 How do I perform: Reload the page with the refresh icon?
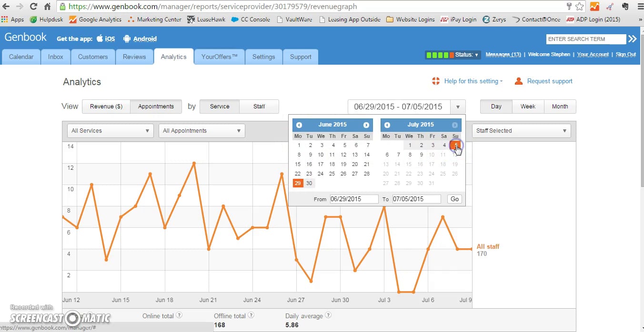click(x=33, y=7)
